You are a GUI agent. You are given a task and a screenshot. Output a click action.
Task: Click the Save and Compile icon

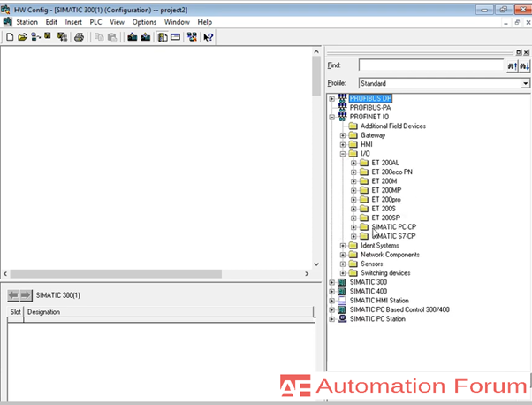pyautogui.click(x=62, y=37)
